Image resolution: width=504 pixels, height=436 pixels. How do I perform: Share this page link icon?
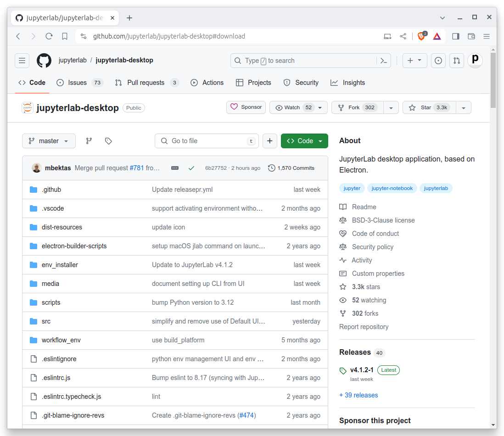pyautogui.click(x=403, y=36)
